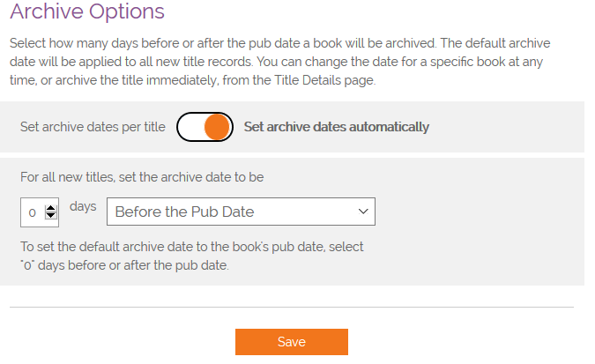Click the dark left half of the toggle switch
This screenshot has height=364, width=595.
click(191, 127)
